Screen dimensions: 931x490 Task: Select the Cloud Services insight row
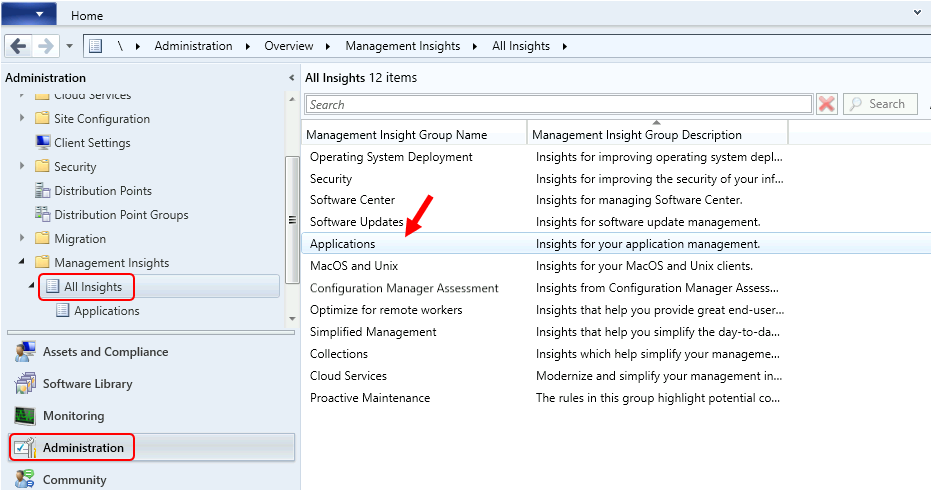pos(616,376)
